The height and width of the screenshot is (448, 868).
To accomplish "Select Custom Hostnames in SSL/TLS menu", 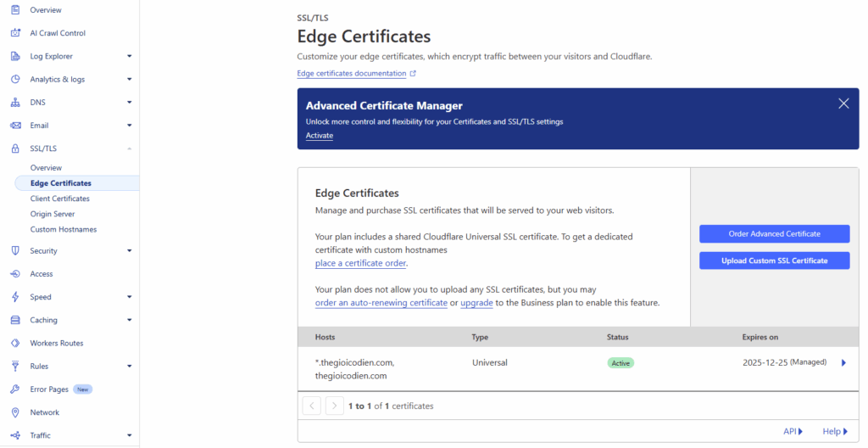I will pyautogui.click(x=64, y=229).
